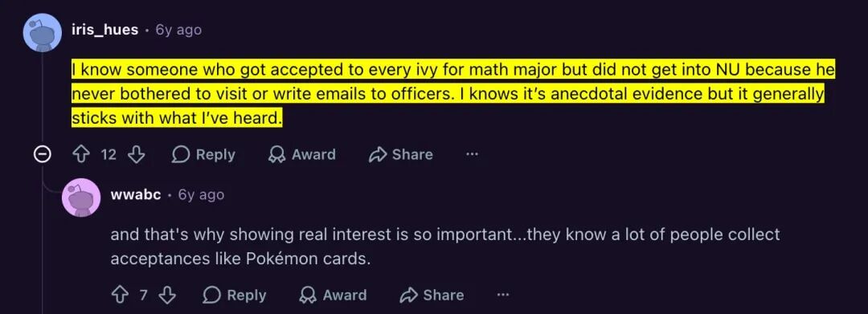
Task: Reply to wwabc comment
Action: click(234, 296)
